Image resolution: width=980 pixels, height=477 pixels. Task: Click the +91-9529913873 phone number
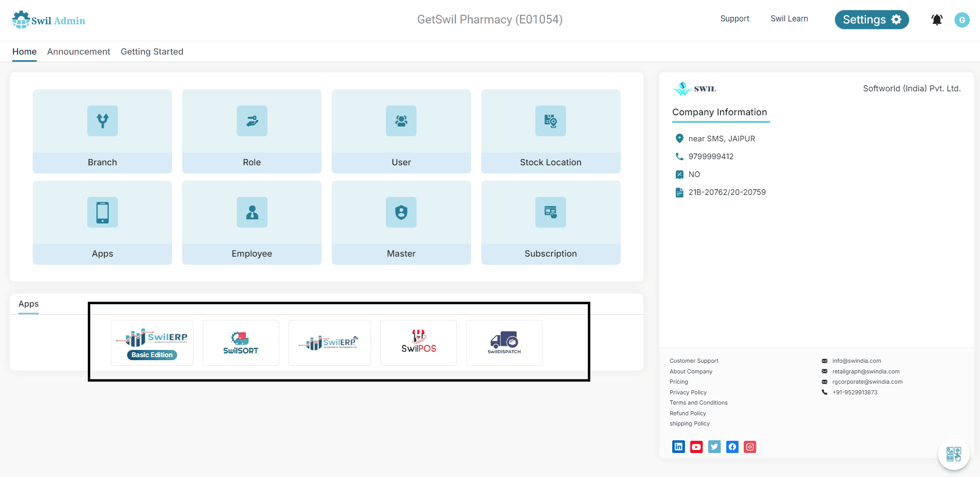click(x=855, y=392)
